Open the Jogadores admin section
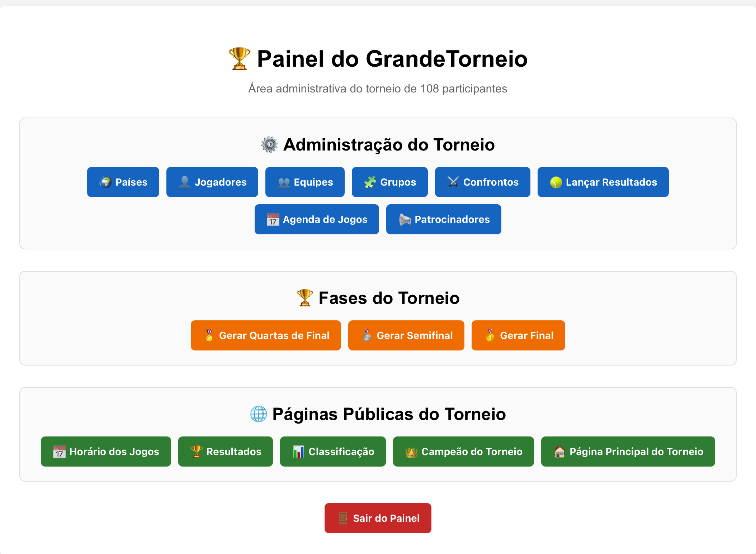Viewport: 756px width, 554px height. (x=212, y=182)
